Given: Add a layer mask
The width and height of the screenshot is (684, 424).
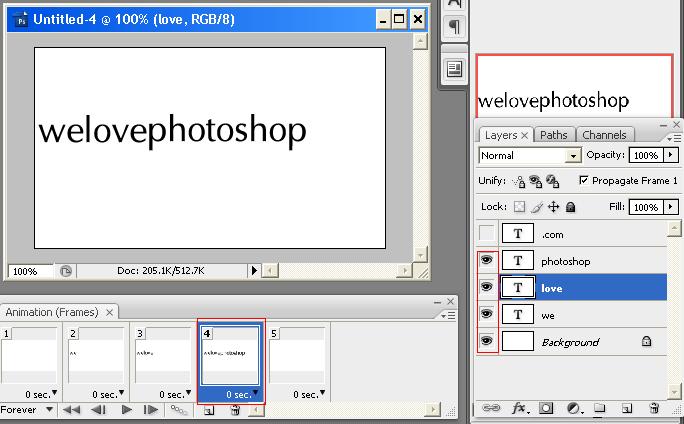Looking at the screenshot, I should 545,408.
